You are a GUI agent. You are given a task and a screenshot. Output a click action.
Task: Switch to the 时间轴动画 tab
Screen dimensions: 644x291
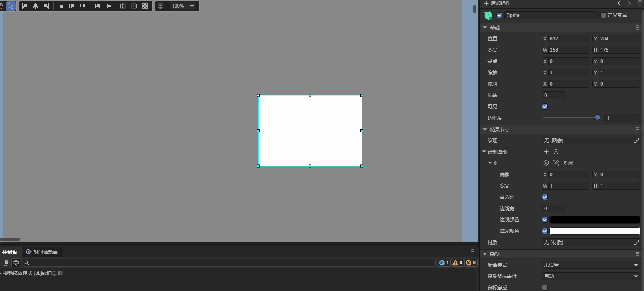pos(42,252)
